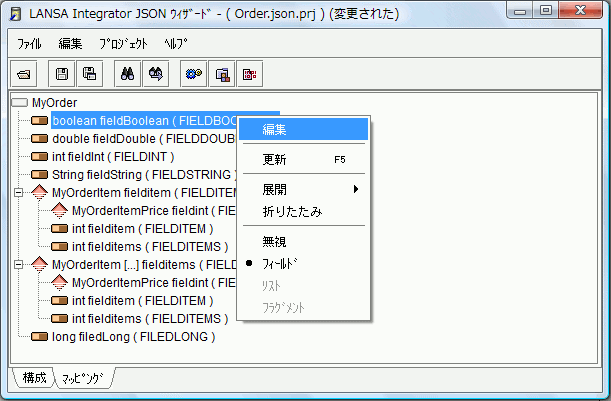
Task: Click the field icon beside String fieldString
Action: pos(39,175)
